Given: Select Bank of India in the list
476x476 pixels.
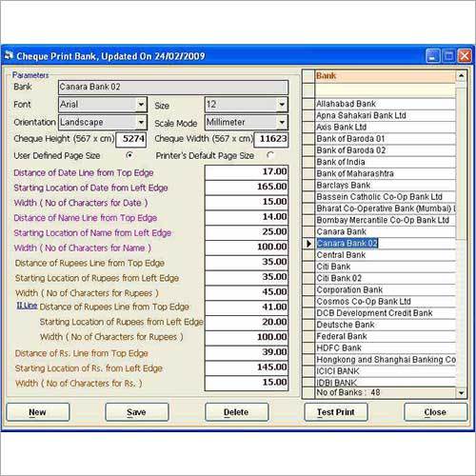Looking at the screenshot, I should [386, 162].
